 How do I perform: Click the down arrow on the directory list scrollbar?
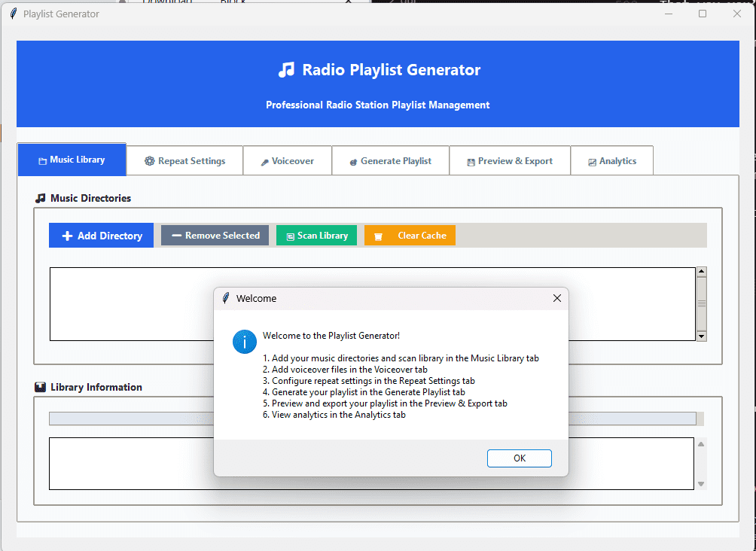point(701,336)
